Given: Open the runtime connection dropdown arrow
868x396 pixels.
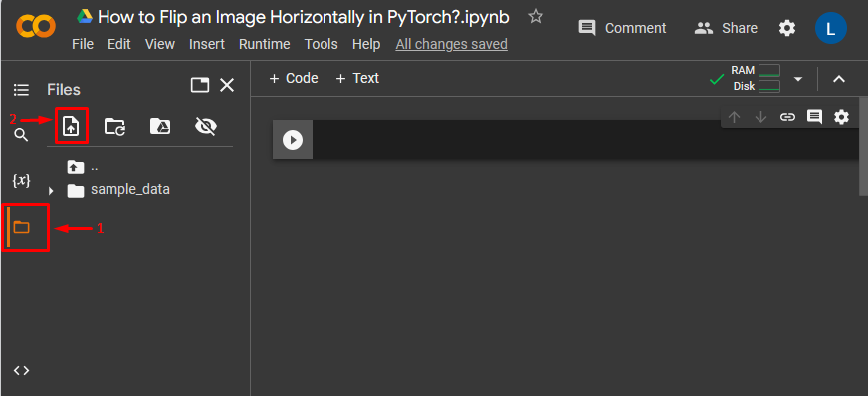Looking at the screenshot, I should (797, 79).
